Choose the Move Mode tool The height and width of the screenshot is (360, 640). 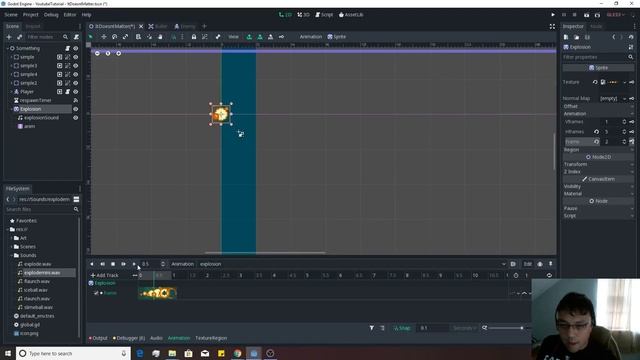[x=104, y=37]
